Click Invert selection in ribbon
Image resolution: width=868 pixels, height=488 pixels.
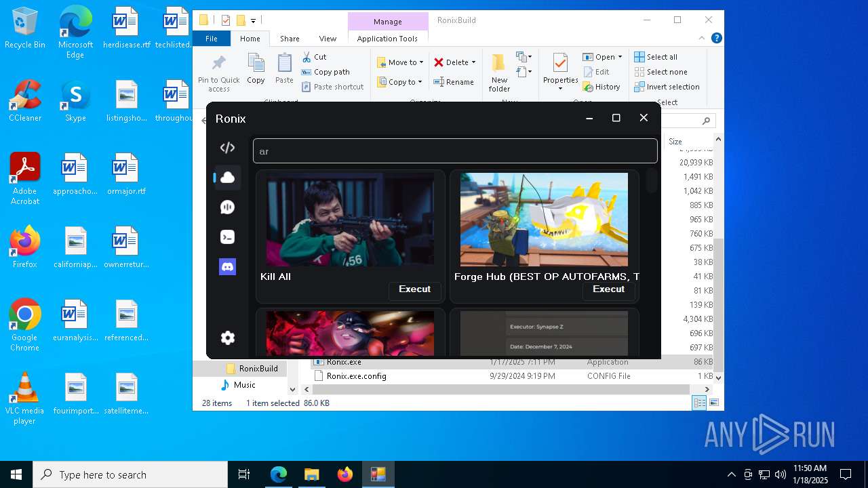(x=667, y=87)
